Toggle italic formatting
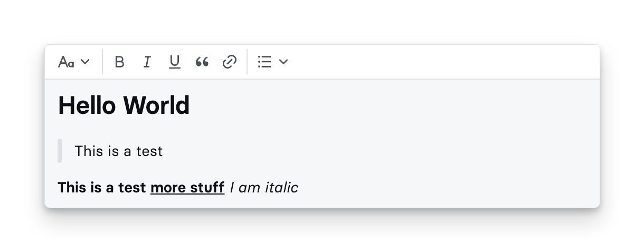This screenshot has width=644, height=252. click(x=147, y=62)
